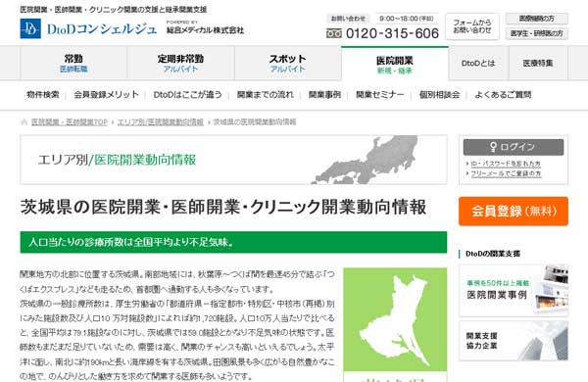Open the 常勤 医師転職 tab
Viewport: 588px width, 382px height.
73,64
